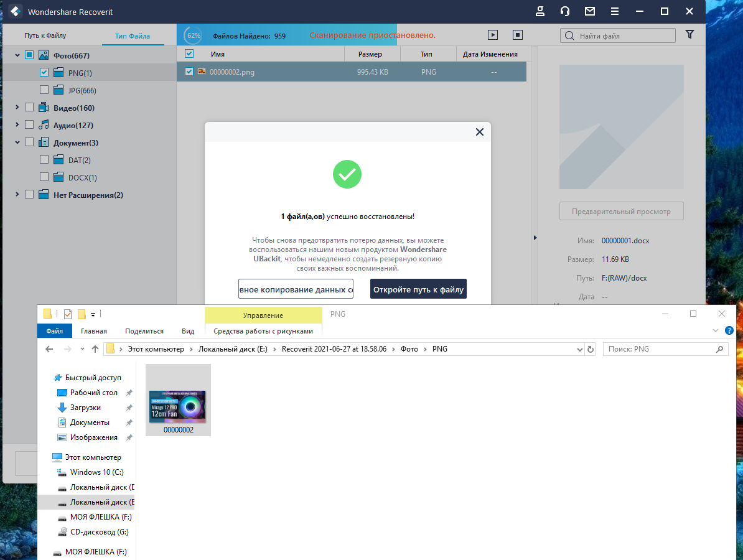Image resolution: width=743 pixels, height=560 pixels.
Task: Check the Документ(3) checkbox
Action: [29, 142]
